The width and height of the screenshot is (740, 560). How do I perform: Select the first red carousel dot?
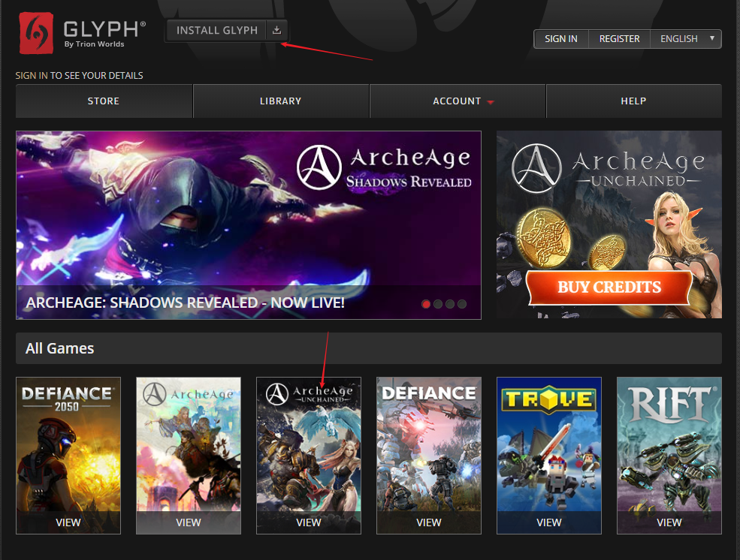click(426, 304)
